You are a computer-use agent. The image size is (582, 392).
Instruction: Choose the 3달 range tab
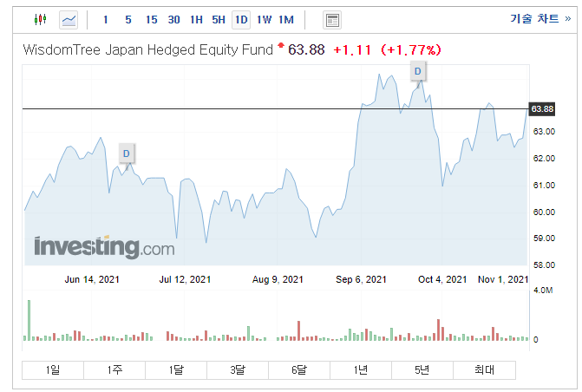click(238, 370)
